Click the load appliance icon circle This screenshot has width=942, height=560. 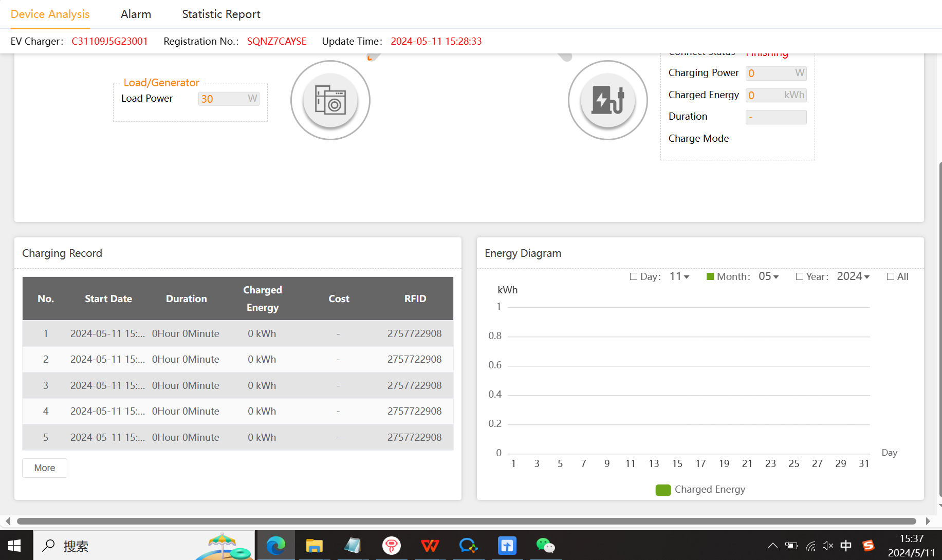point(330,100)
